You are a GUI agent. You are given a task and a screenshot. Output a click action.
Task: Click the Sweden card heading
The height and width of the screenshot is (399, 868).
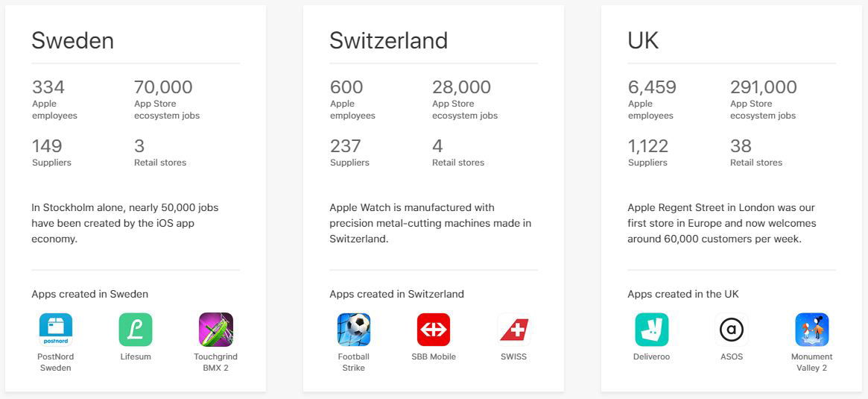[72, 40]
